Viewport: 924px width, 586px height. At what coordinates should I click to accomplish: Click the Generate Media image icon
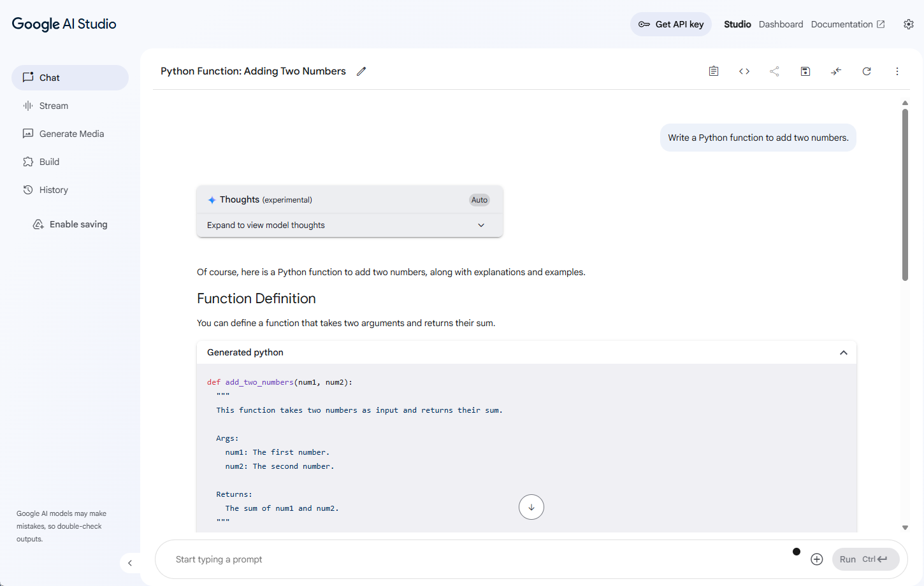click(28, 134)
